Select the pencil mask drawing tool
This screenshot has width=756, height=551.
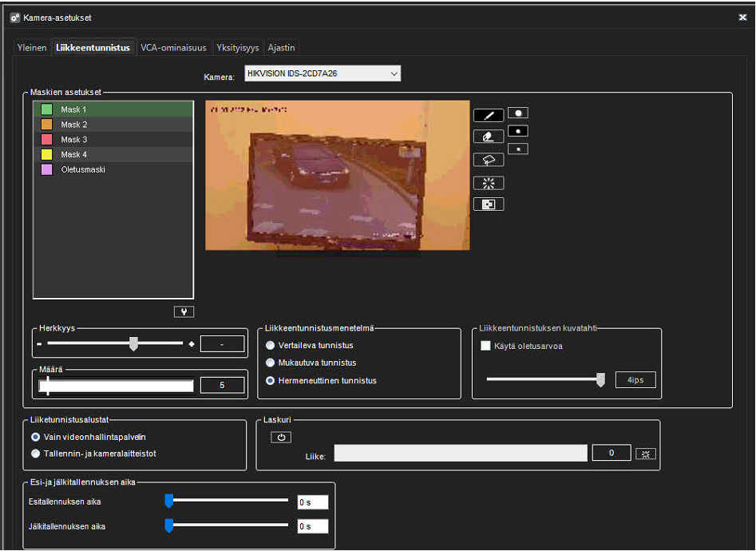488,115
